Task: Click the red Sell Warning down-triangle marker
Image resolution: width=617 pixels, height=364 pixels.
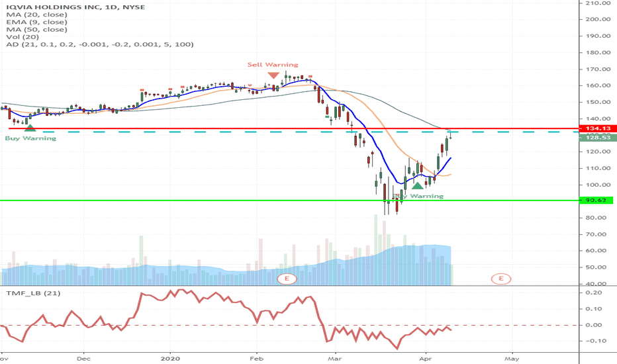Action: coord(273,75)
